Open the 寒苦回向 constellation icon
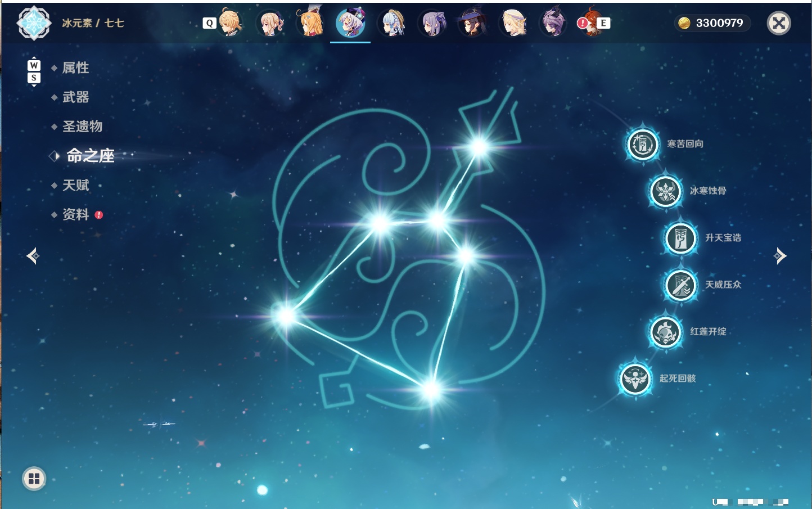Viewport: 812px width, 509px height. click(x=642, y=144)
